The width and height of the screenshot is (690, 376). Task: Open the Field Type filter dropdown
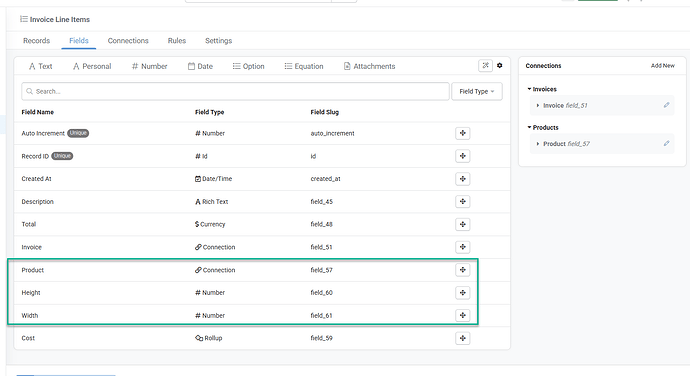pyautogui.click(x=477, y=91)
